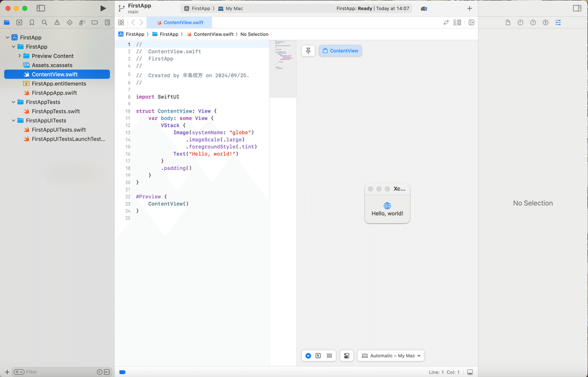Open the Report navigator
588x377 pixels.
coord(107,22)
